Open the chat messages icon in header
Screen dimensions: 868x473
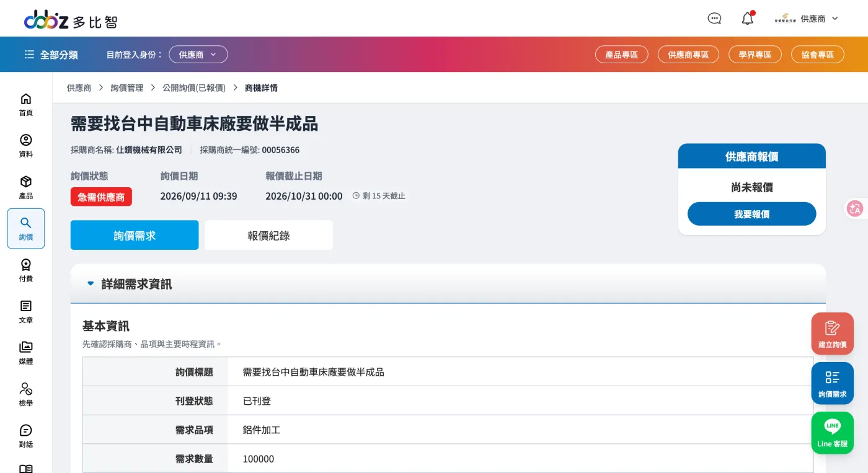click(714, 19)
